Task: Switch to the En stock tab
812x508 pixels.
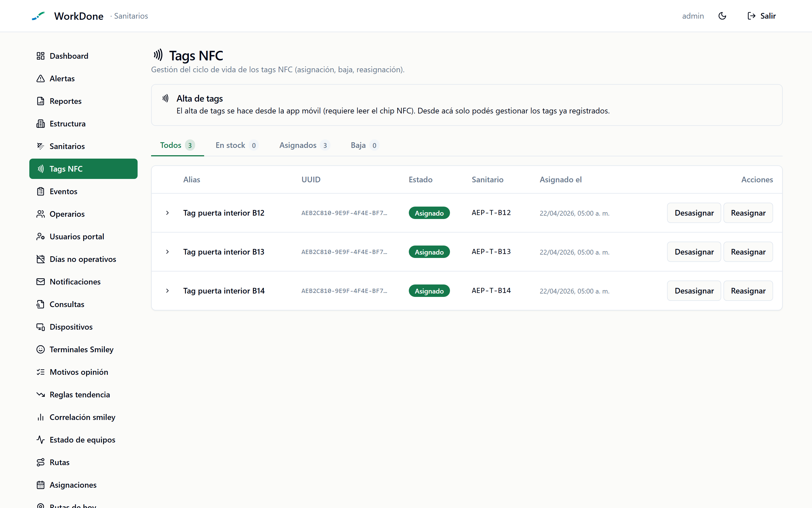Action: pos(237,145)
